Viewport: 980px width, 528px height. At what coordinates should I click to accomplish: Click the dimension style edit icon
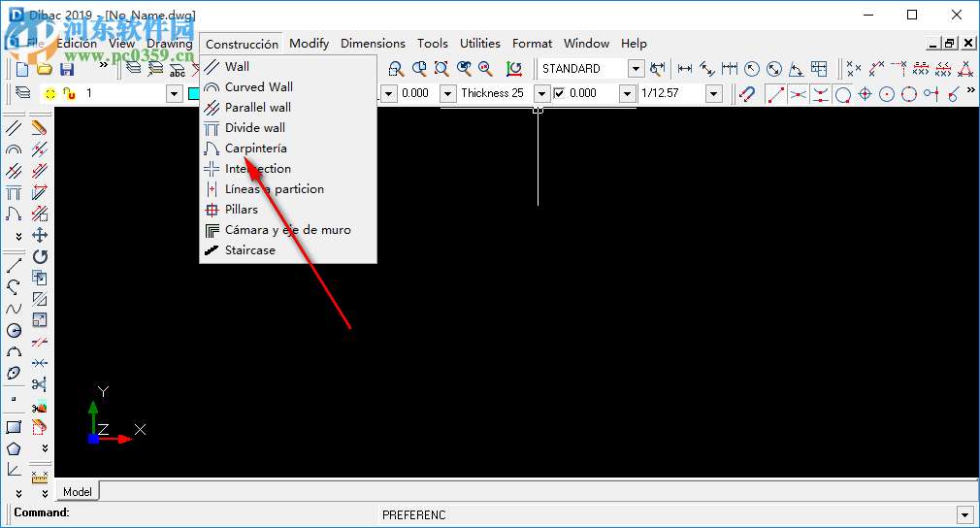click(657, 69)
